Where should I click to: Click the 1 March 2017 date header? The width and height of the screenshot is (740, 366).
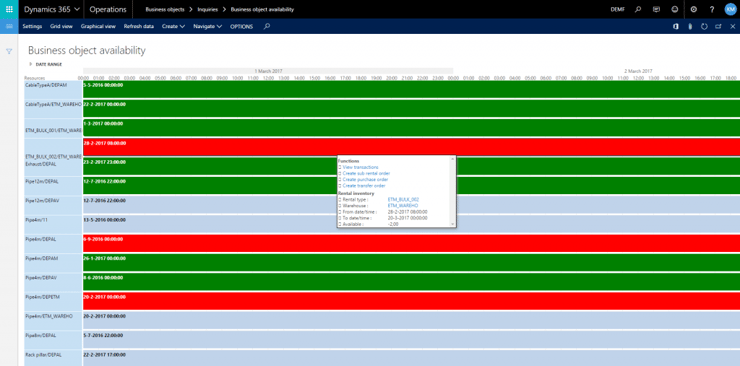tap(268, 71)
